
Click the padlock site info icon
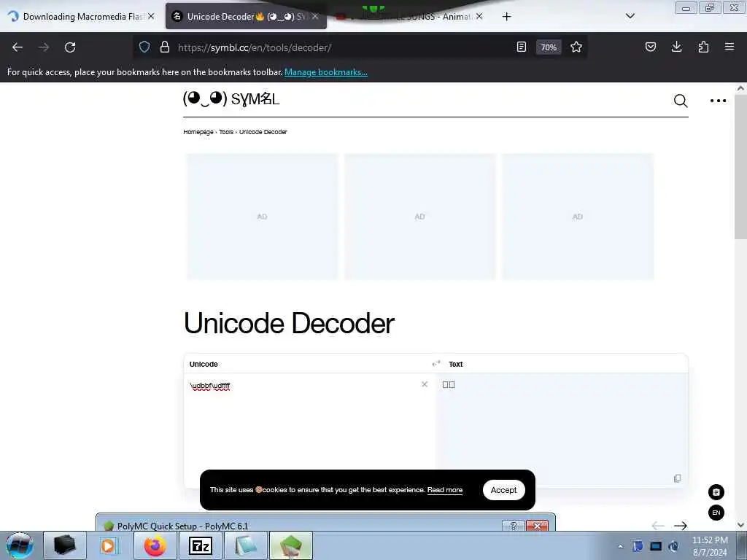pyautogui.click(x=165, y=47)
